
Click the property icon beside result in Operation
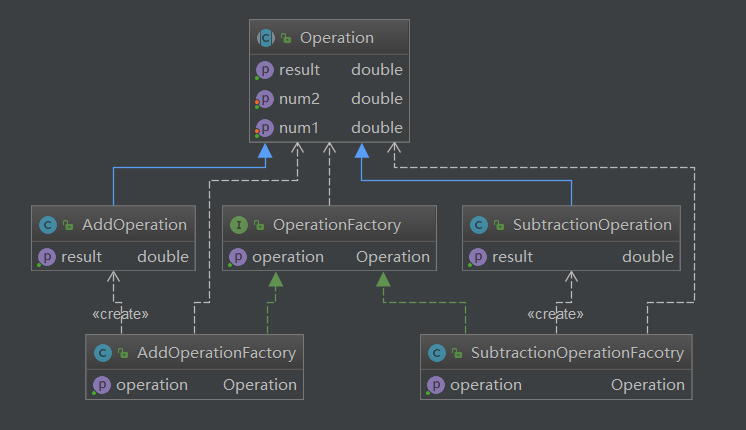coord(265,70)
